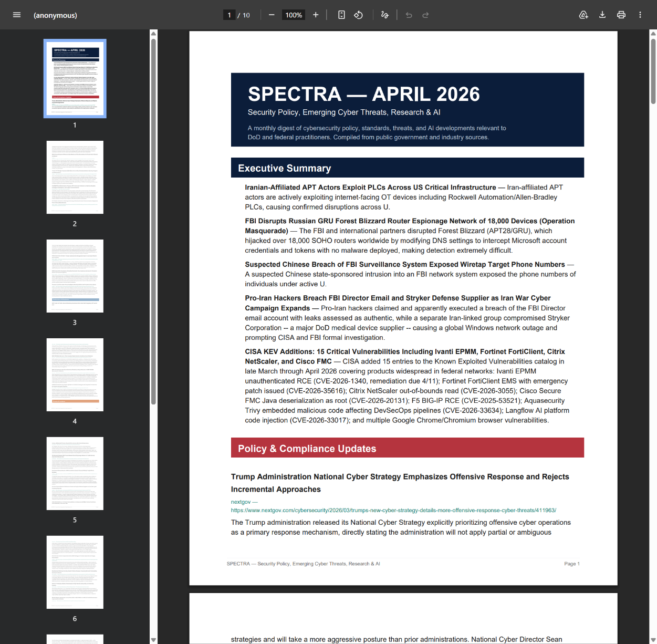Viewport: 657px width, 644px height.
Task: Zoom out of the document
Action: click(272, 15)
